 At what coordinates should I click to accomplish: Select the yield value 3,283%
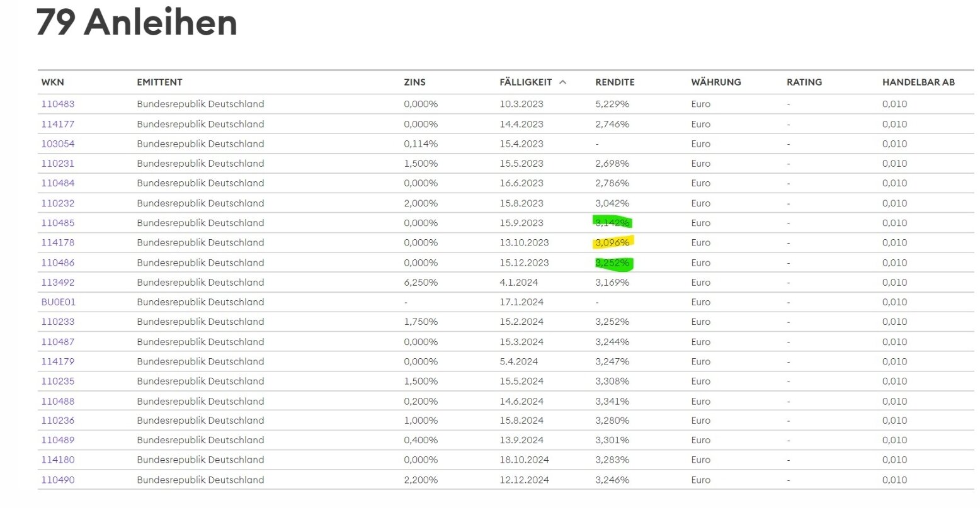coord(612,460)
